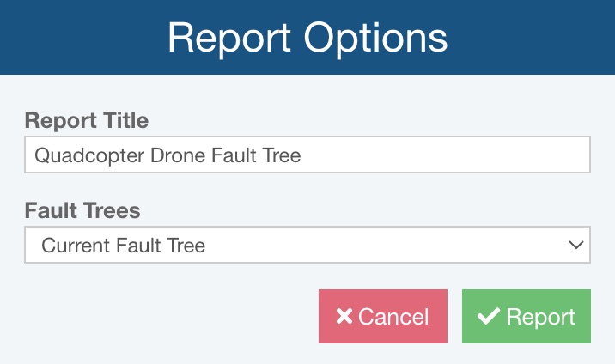Viewport: 615px width, 364px height.
Task: Focus the Report Title input field
Action: [307, 155]
